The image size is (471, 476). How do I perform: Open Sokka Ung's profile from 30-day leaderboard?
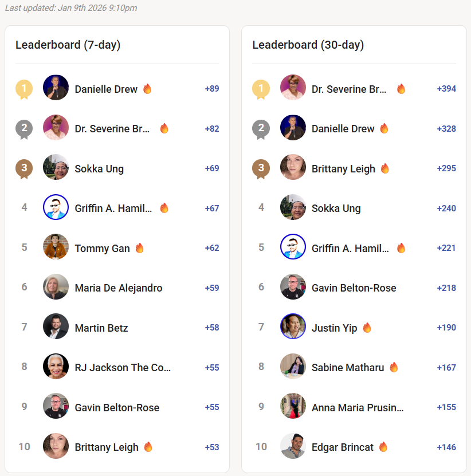(336, 209)
